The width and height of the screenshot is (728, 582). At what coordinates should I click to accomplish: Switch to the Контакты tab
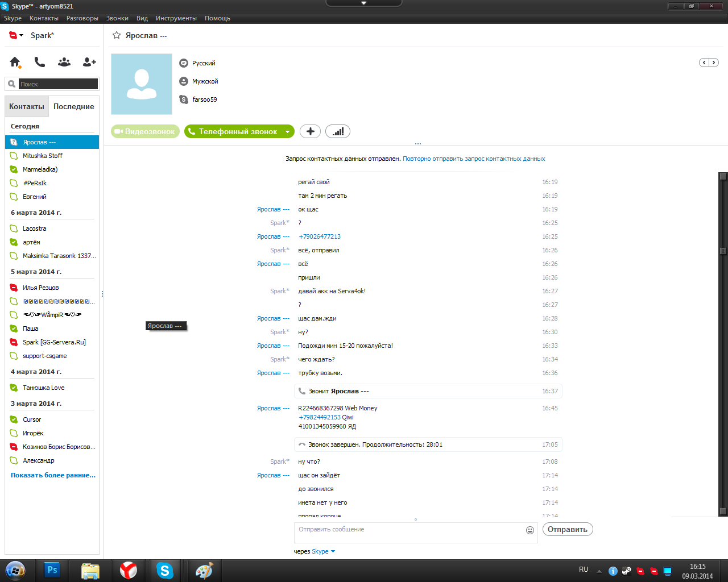point(26,106)
